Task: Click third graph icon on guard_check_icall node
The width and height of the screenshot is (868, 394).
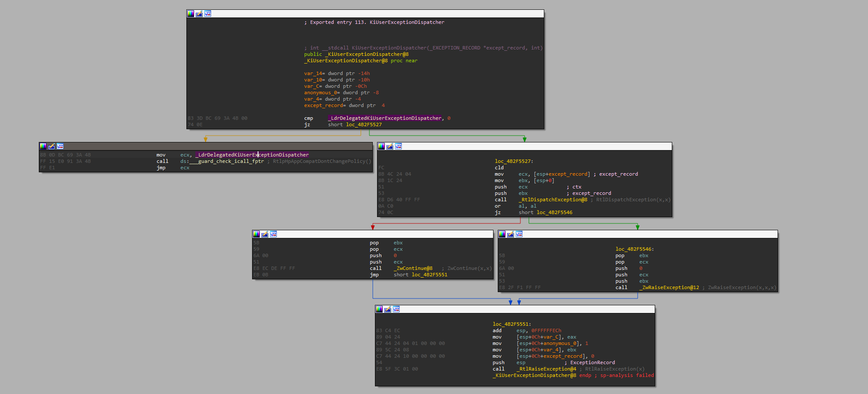Action: [60, 146]
